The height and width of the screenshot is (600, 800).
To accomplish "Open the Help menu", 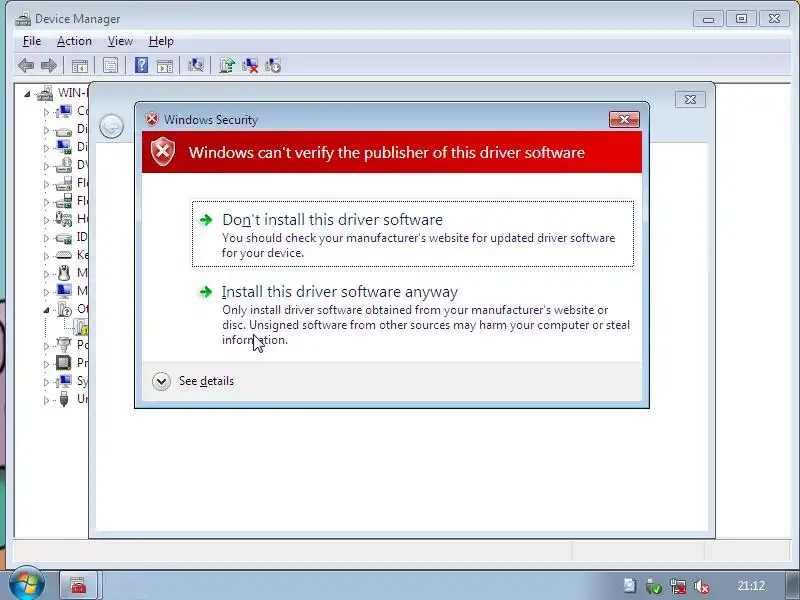I will click(x=161, y=41).
